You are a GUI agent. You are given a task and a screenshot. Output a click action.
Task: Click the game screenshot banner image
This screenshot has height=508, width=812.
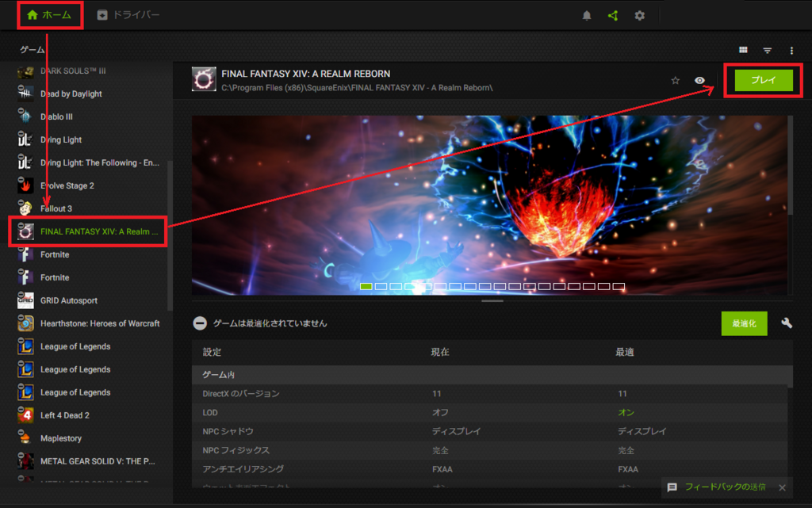coord(489,204)
